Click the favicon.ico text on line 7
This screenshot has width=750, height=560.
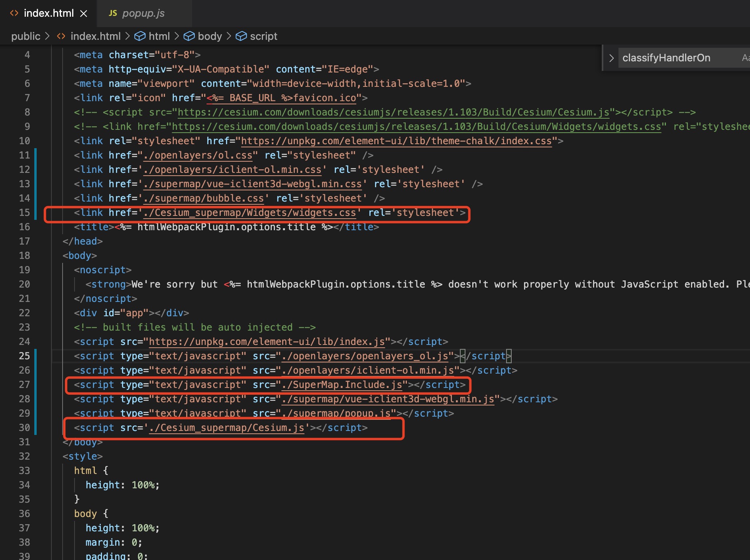pyautogui.click(x=324, y=98)
